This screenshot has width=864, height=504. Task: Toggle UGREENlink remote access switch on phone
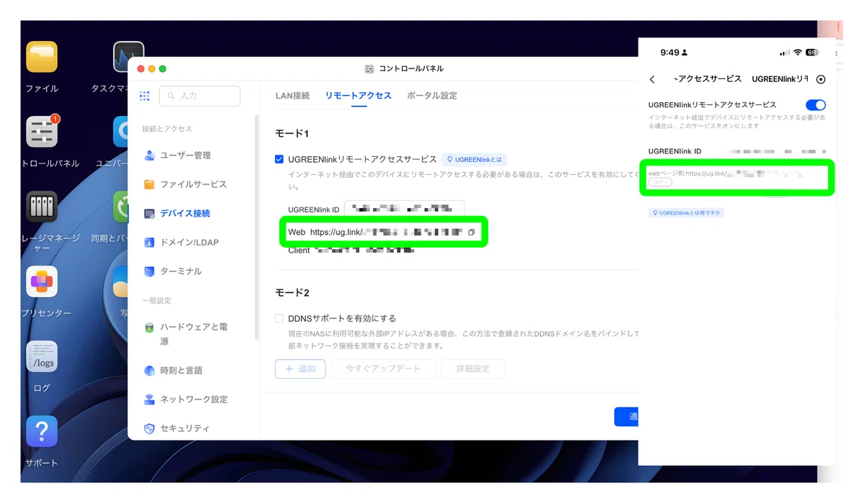816,105
